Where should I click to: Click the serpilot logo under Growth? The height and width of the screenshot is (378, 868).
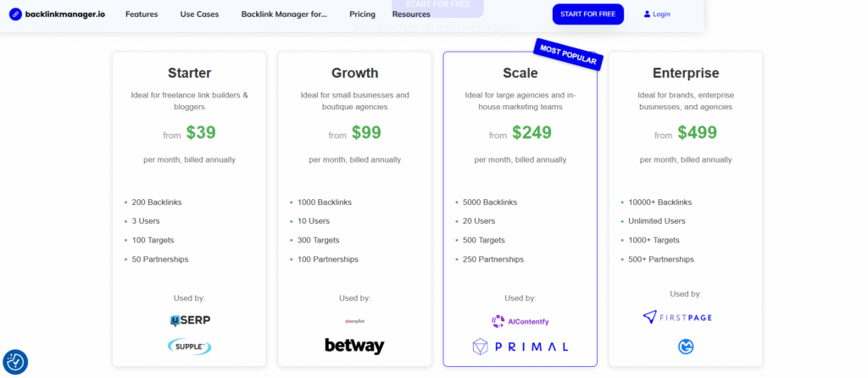click(x=354, y=320)
